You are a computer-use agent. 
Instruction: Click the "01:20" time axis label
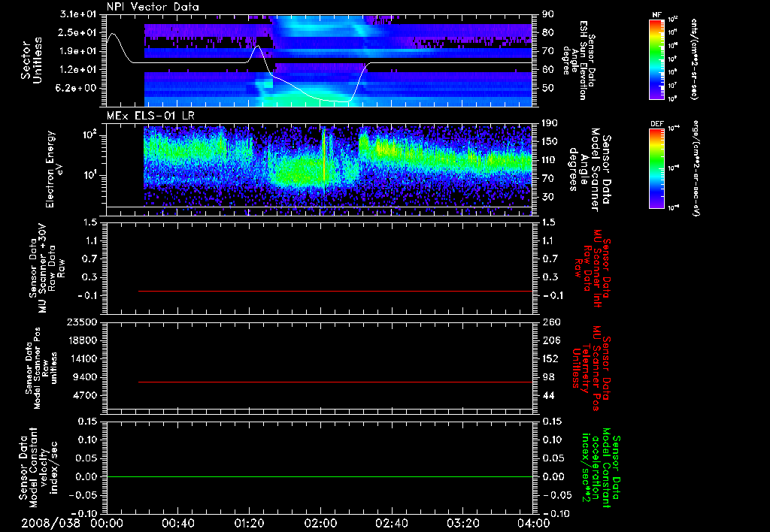click(x=249, y=523)
